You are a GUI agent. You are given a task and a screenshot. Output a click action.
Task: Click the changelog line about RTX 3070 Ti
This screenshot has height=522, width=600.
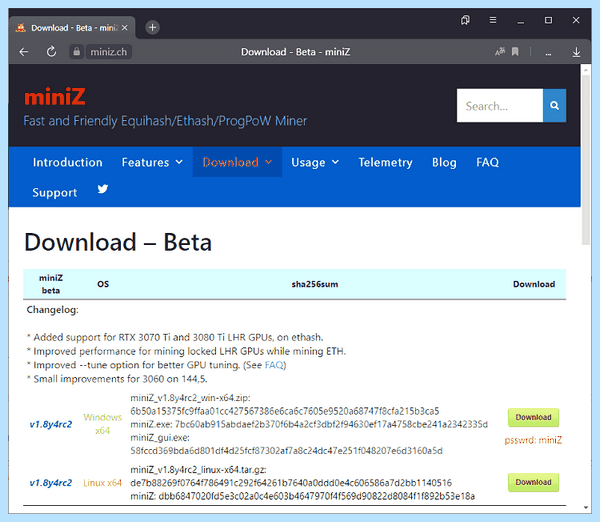pos(175,338)
